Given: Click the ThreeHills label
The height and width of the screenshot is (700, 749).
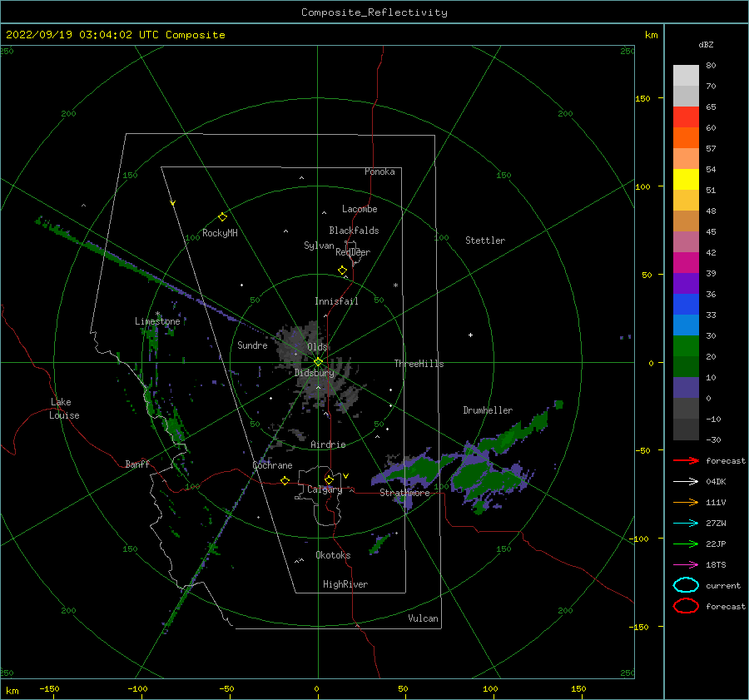Looking at the screenshot, I should tap(419, 364).
